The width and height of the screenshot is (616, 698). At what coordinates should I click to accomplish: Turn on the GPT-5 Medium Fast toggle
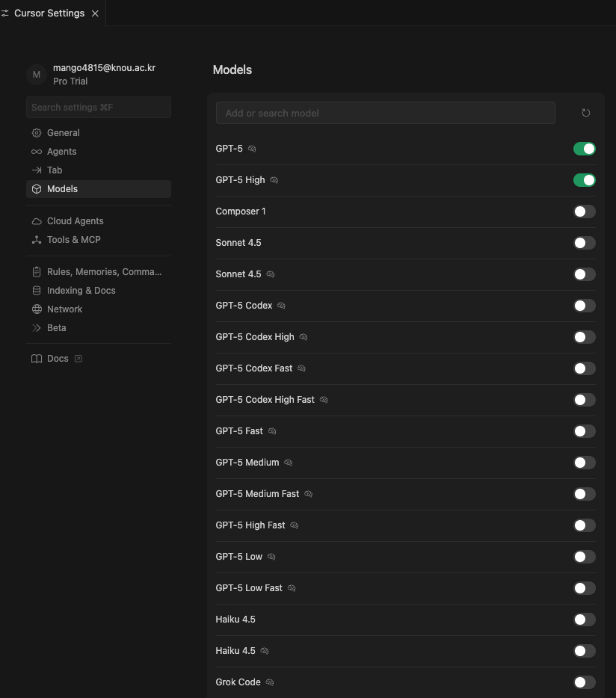tap(585, 494)
